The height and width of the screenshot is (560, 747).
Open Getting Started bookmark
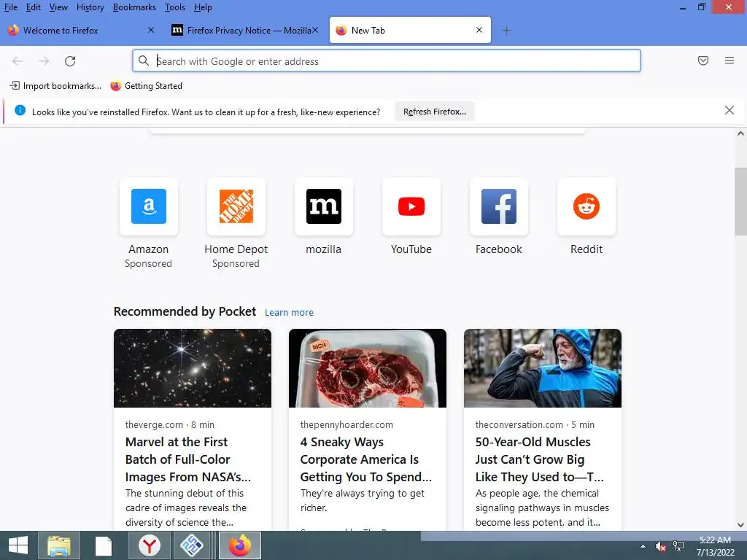[146, 86]
